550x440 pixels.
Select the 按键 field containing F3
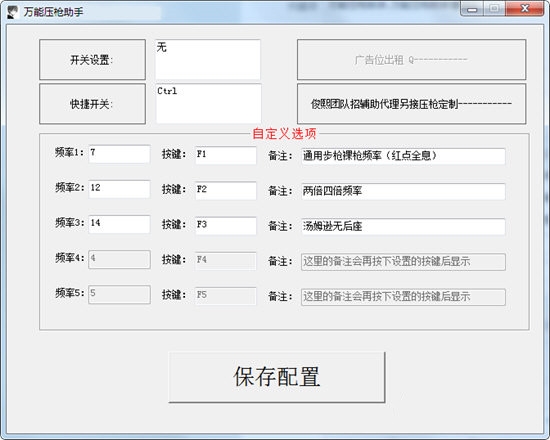(226, 226)
